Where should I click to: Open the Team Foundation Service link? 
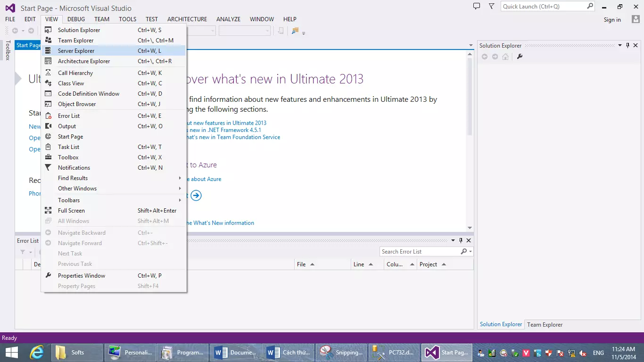pos(234,137)
